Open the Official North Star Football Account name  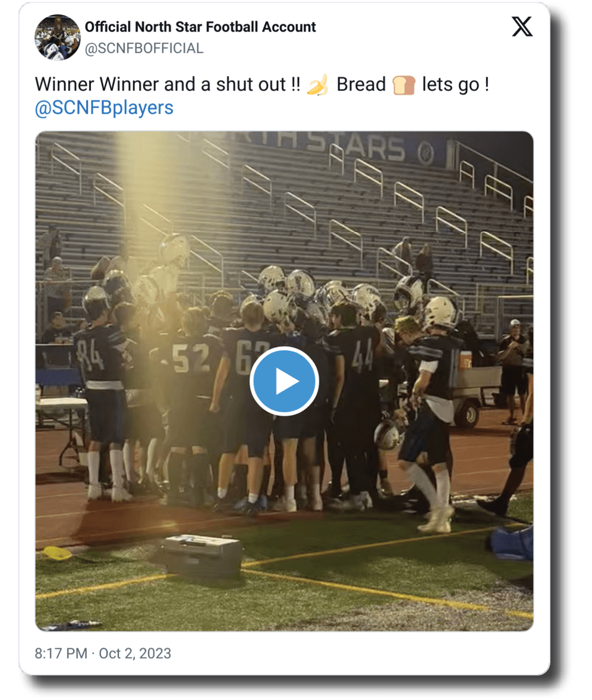point(200,27)
